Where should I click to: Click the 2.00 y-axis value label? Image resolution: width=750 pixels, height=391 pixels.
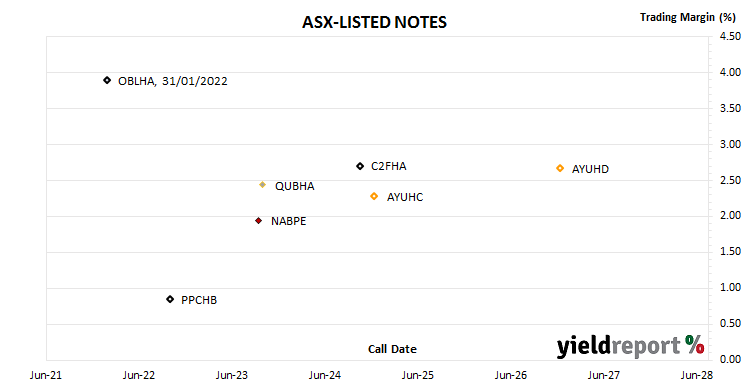730,215
